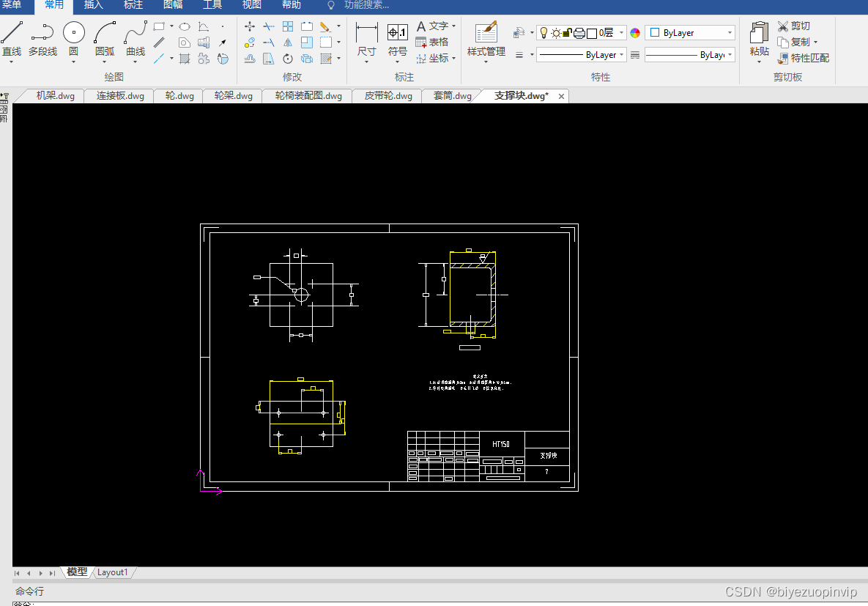Click the blue centerline icon

pyautogui.click(x=160, y=58)
